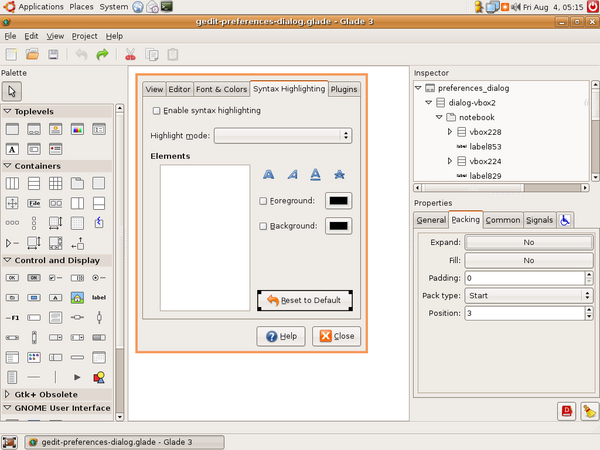Screen dimensions: 600x450
Task: Toggle the Fill property button
Action: (529, 260)
